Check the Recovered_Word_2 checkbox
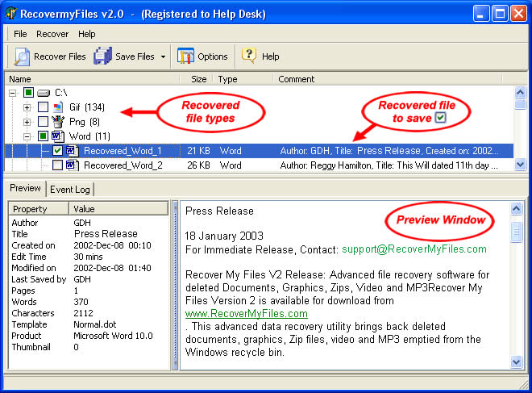Screen dimensions: 532x393 [58, 165]
